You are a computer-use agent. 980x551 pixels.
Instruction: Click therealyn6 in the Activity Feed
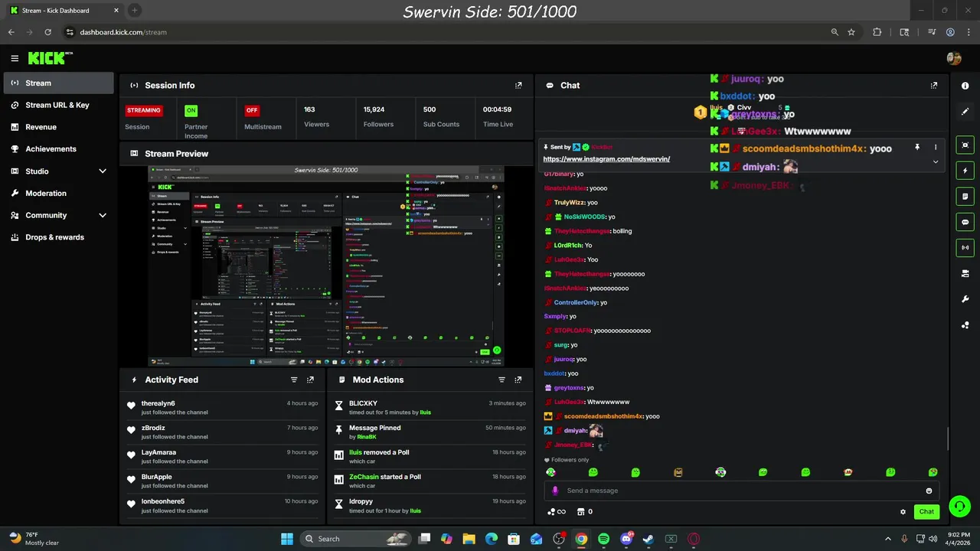[158, 403]
